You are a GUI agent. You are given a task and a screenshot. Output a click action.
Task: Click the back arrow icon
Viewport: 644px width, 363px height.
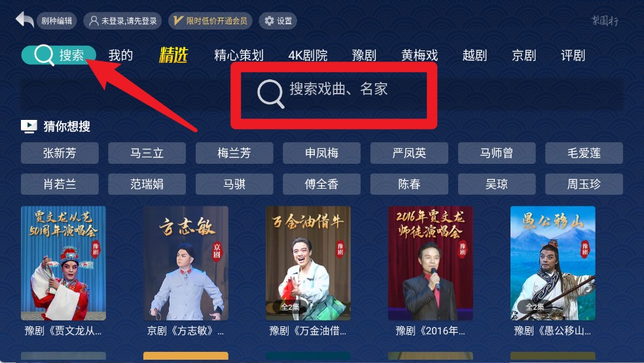tap(24, 19)
